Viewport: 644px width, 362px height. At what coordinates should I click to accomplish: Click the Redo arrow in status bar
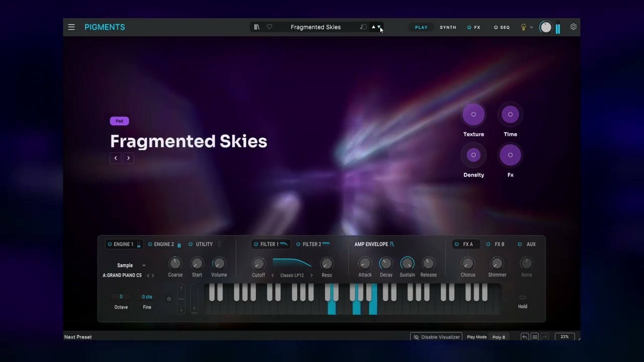(544, 337)
